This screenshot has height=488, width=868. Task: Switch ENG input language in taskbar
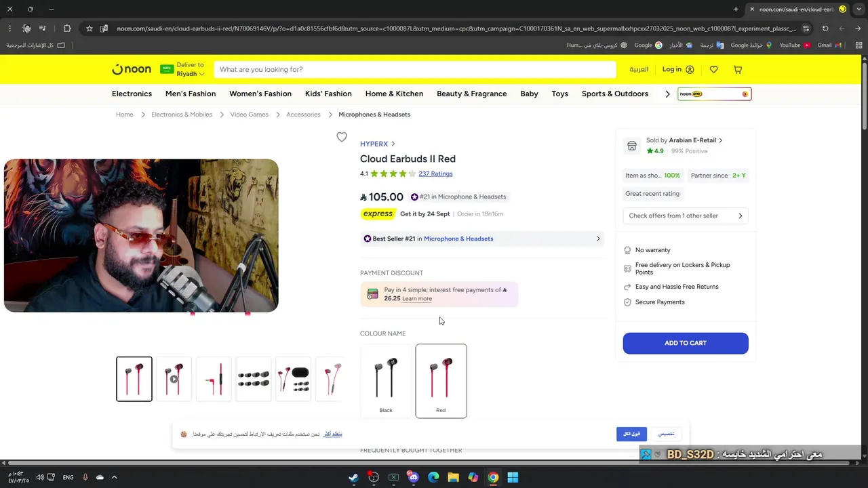coord(68,477)
